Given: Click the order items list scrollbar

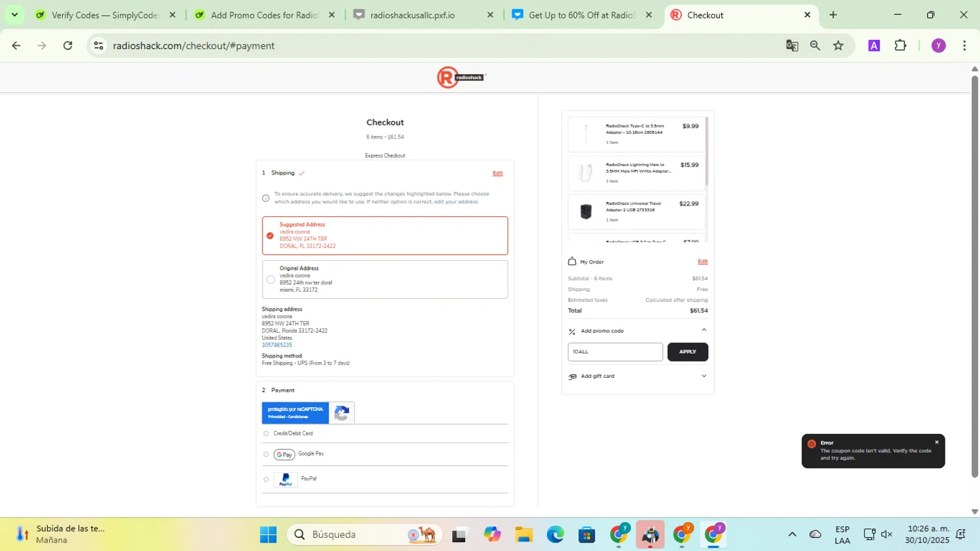Looking at the screenshot, I should tap(707, 151).
